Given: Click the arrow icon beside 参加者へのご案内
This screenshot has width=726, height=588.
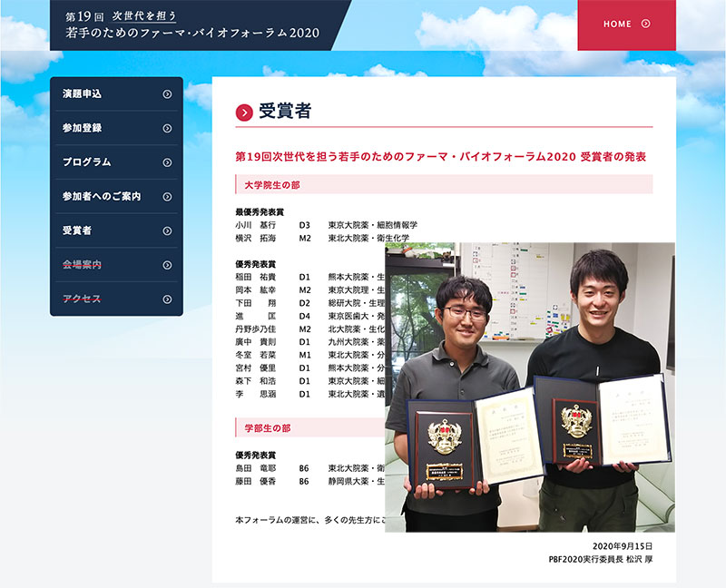Looking at the screenshot, I should pyautogui.click(x=167, y=196).
